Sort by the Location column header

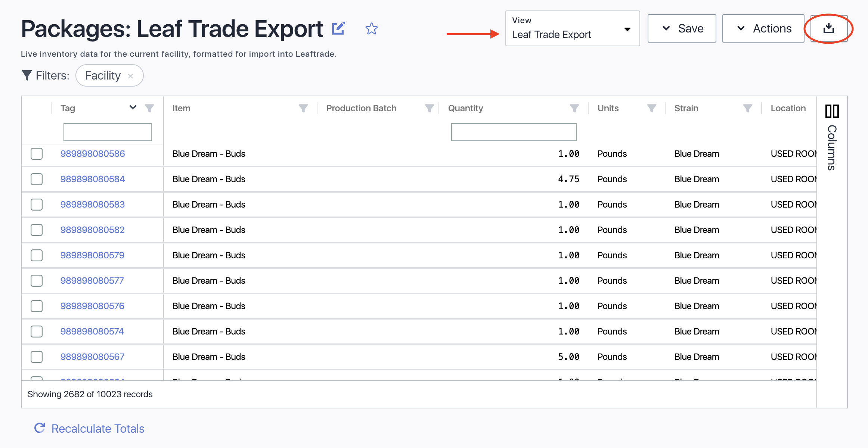pos(788,108)
